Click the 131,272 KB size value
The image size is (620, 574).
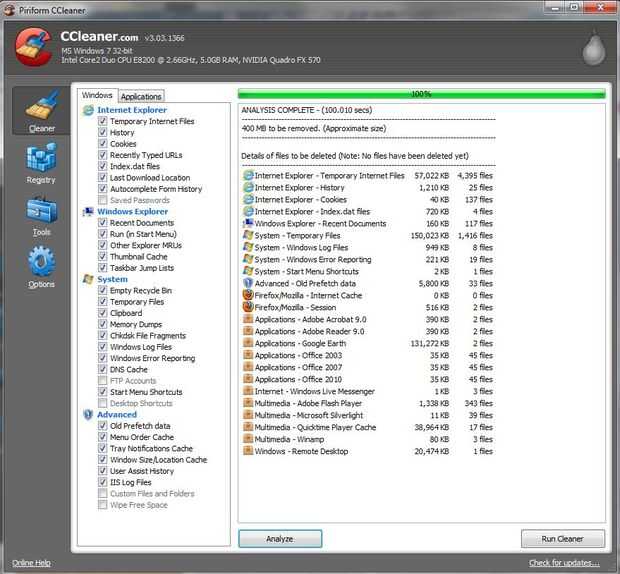[429, 343]
